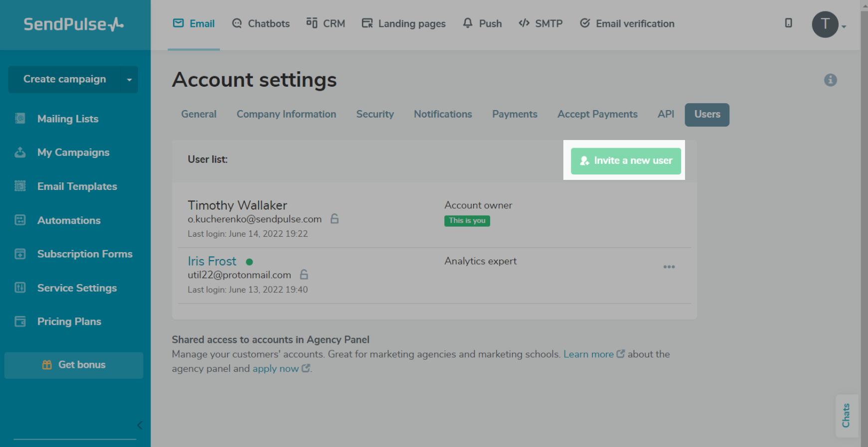
Task: Collapse the left sidebar with the chevron
Action: tap(140, 425)
